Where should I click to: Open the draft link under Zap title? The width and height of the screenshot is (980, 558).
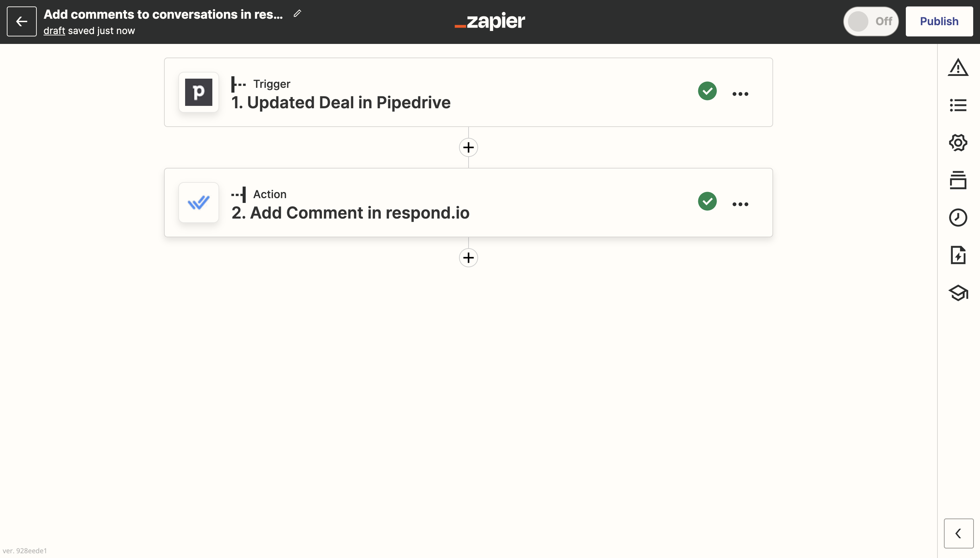coord(54,31)
